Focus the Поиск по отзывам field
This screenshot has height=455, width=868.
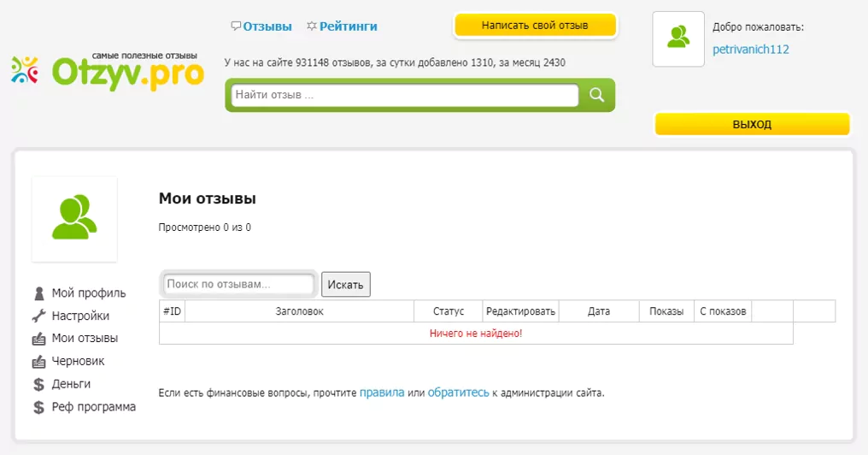pos(238,284)
